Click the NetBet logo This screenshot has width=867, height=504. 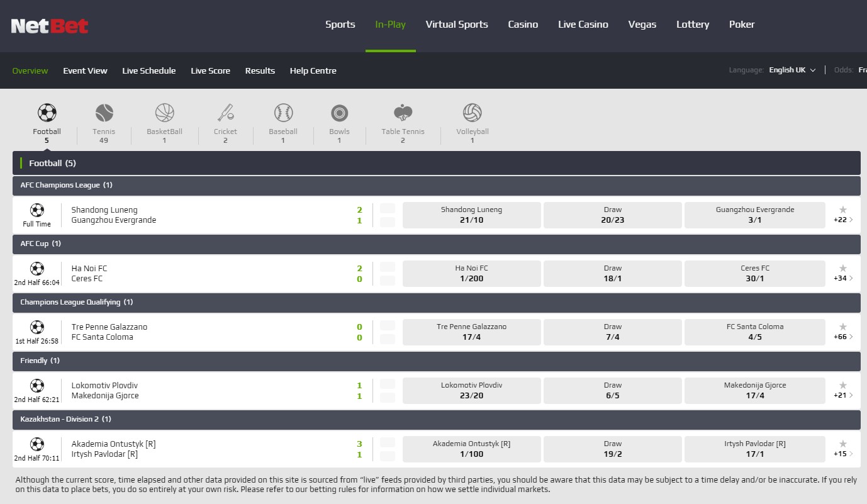coord(50,26)
